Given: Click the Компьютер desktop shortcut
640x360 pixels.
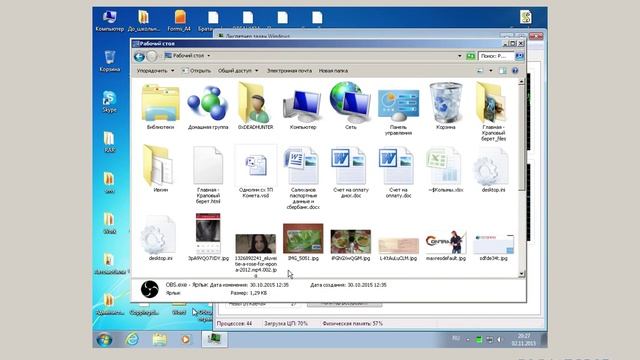Looking at the screenshot, I should (x=109, y=21).
